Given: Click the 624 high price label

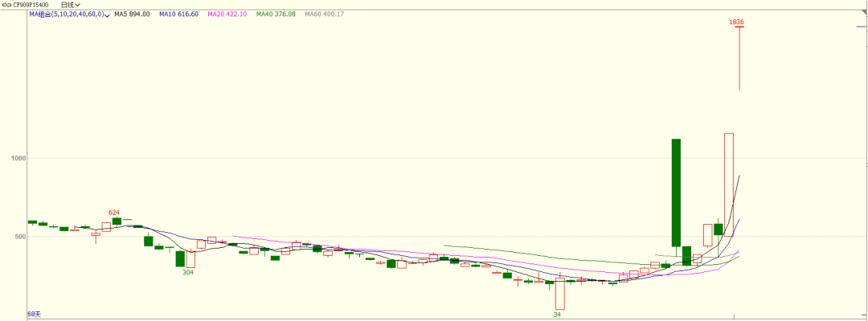Looking at the screenshot, I should pos(114,212).
